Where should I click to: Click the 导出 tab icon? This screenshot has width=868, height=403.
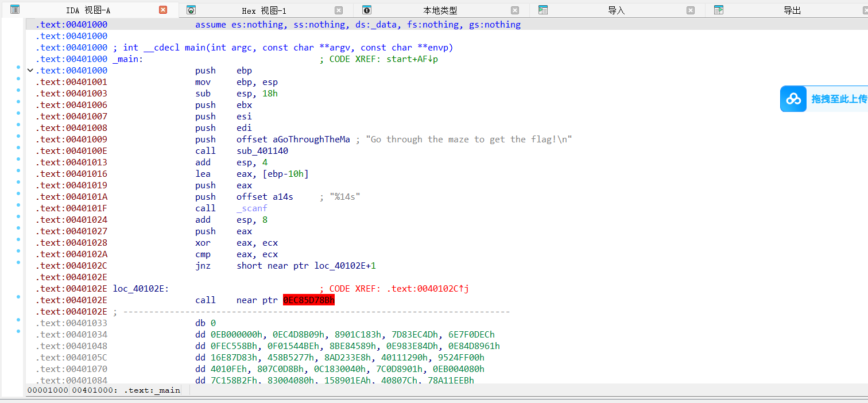tap(719, 10)
